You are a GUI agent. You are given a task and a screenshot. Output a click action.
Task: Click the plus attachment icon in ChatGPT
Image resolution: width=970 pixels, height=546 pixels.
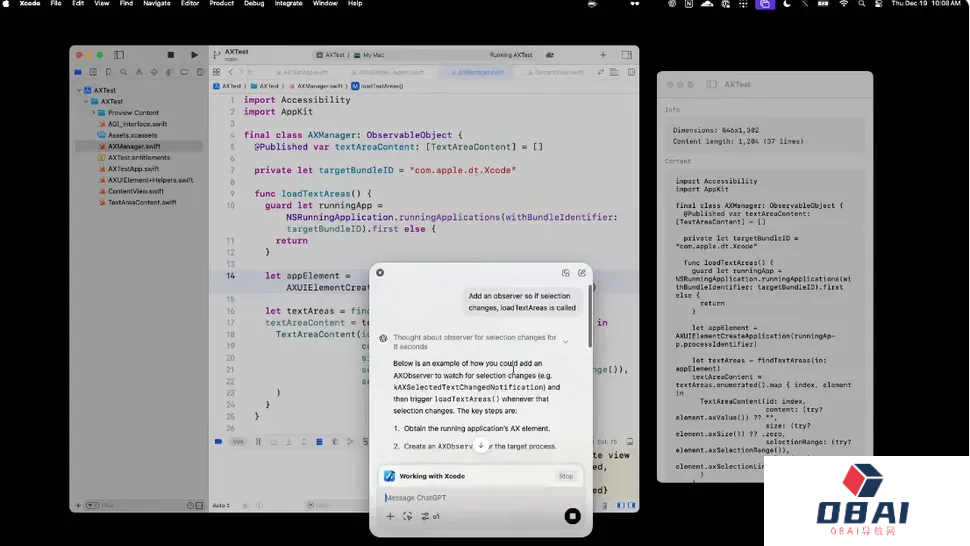390,516
